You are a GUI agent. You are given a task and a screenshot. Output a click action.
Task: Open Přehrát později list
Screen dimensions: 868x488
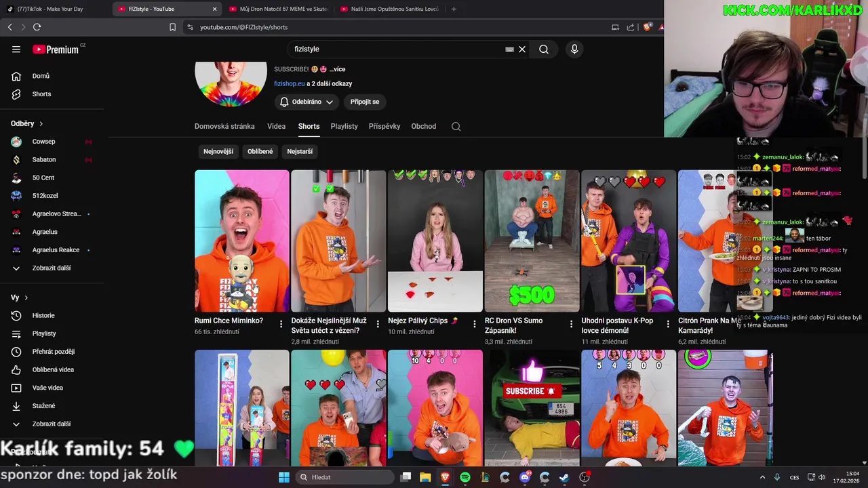(52, 352)
